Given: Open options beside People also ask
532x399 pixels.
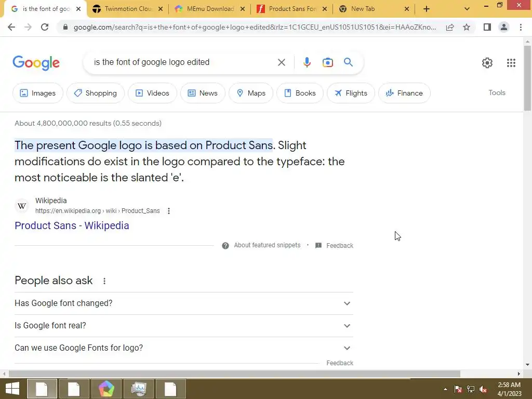Looking at the screenshot, I should coord(104,281).
